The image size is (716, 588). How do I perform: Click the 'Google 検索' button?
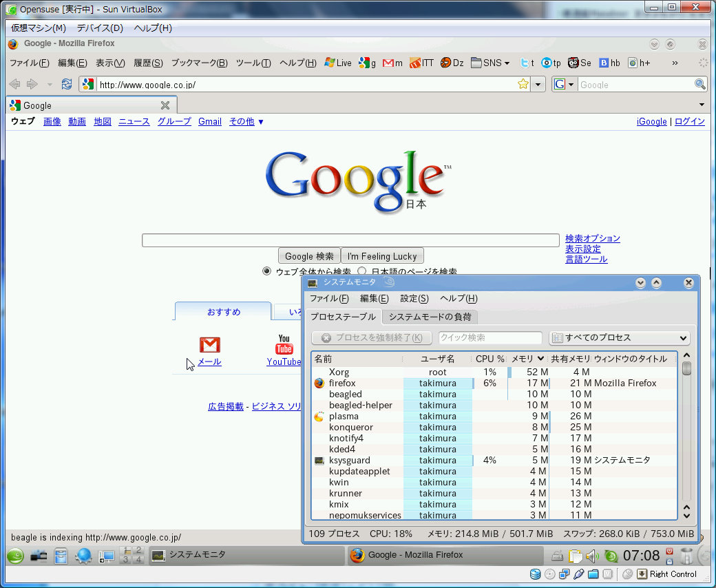[309, 256]
